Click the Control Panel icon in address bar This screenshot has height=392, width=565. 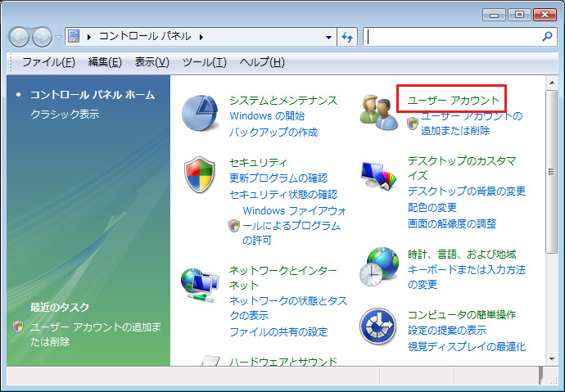(x=74, y=36)
